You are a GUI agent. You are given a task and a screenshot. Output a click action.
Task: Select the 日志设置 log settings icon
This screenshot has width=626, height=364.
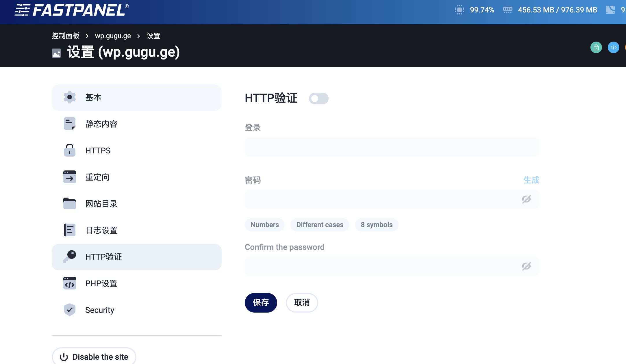(69, 230)
